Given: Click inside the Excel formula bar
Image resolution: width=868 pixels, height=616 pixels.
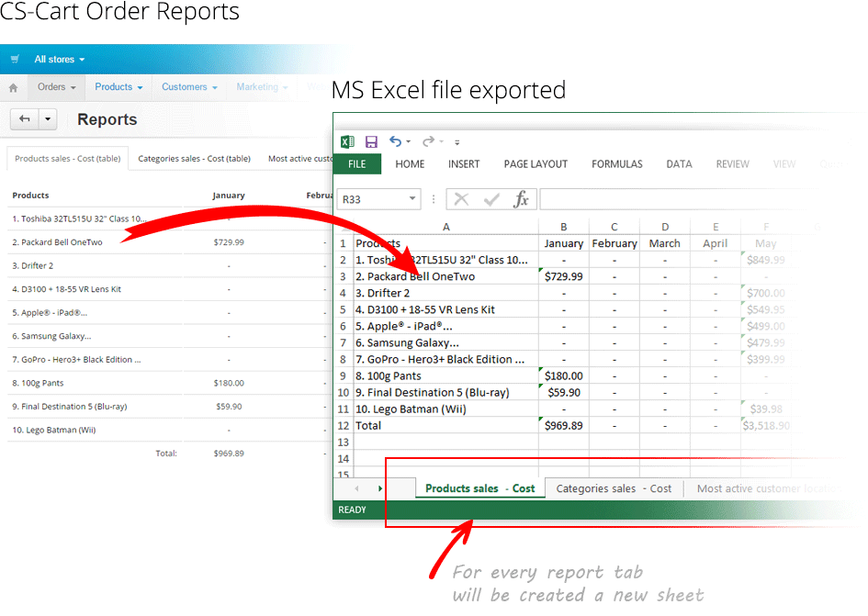Looking at the screenshot, I should [671, 199].
